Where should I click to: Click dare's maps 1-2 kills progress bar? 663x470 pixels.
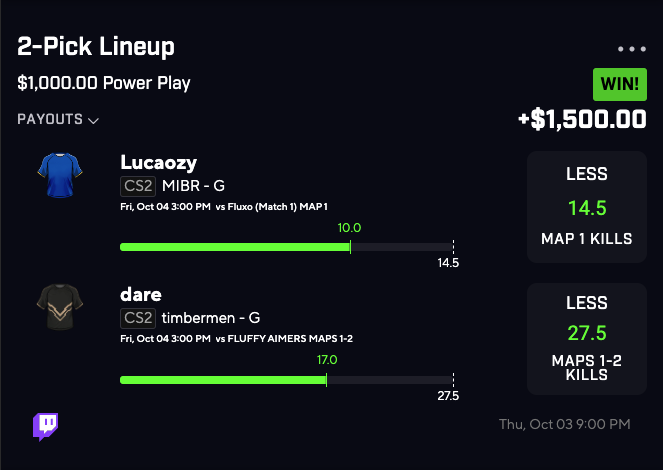[285, 379]
